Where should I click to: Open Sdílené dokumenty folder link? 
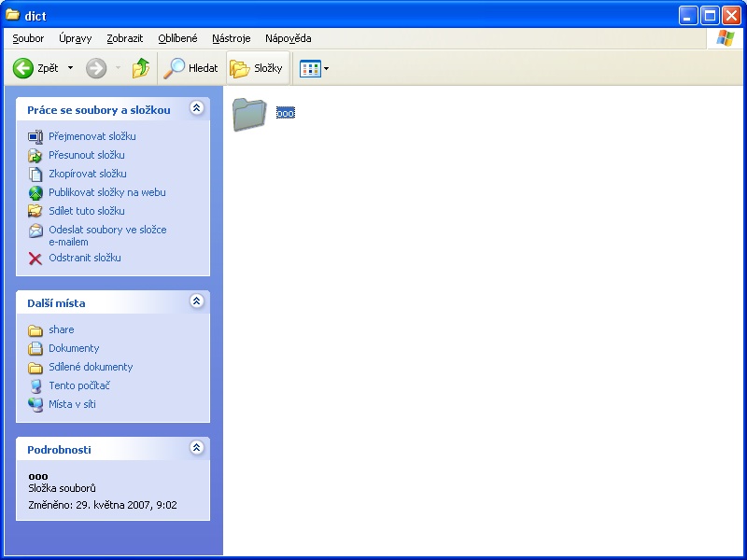(91, 367)
